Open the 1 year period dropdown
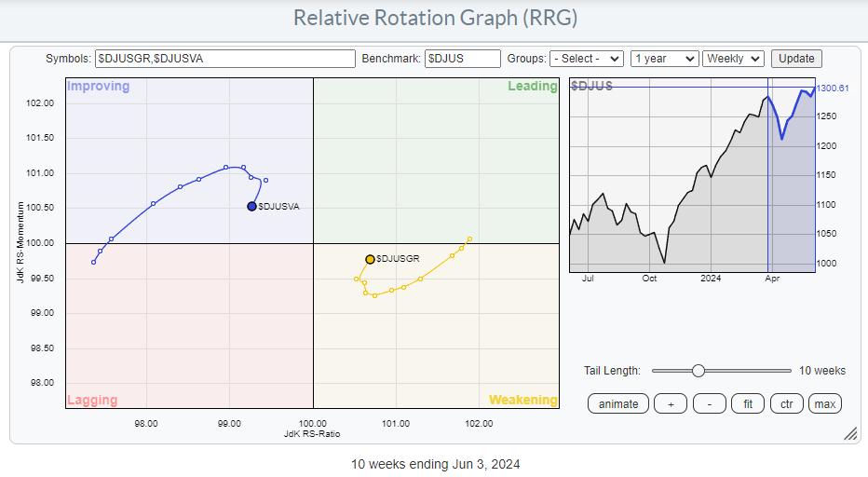Image resolution: width=868 pixels, height=477 pixels. click(664, 59)
